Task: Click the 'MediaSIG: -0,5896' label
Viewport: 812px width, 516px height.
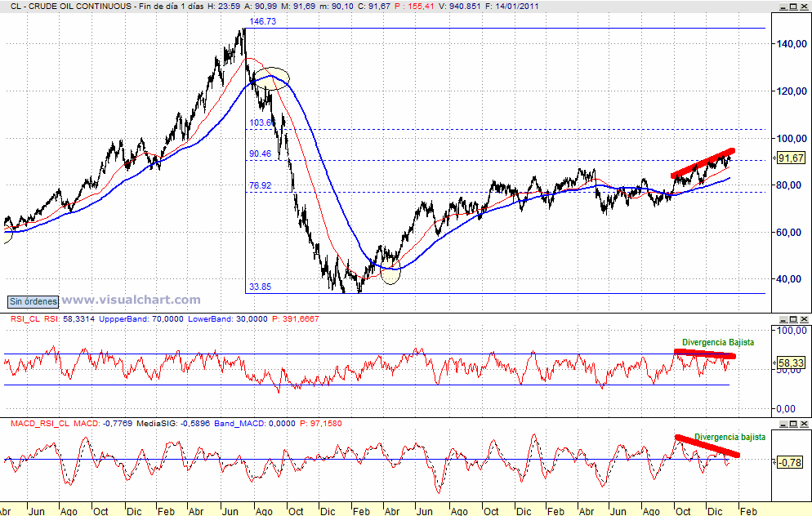Action: (173, 424)
